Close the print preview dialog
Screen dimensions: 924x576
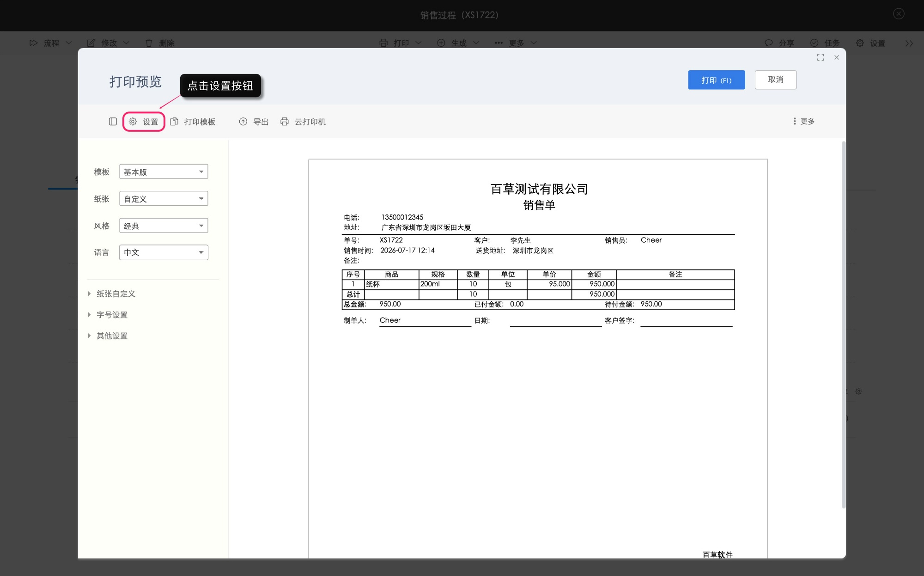click(837, 57)
